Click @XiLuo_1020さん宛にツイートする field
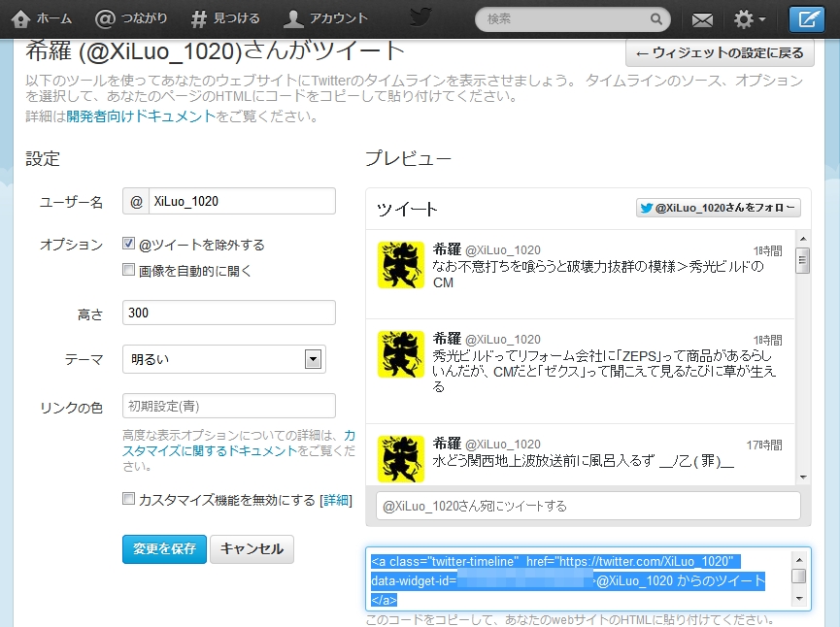 [588, 506]
